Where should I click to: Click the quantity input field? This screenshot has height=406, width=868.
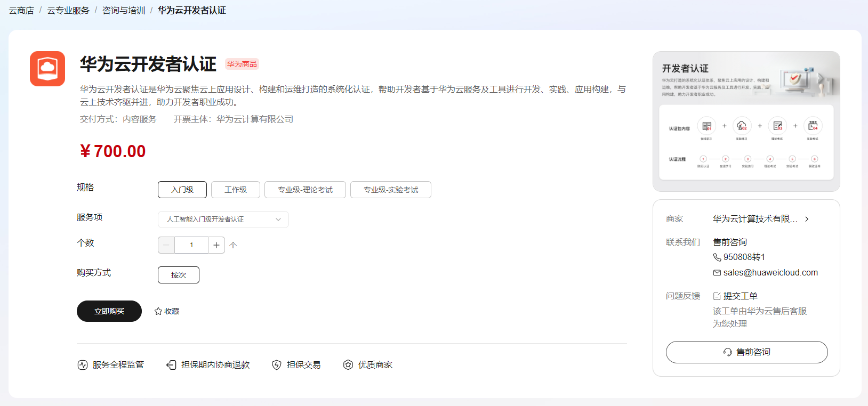[x=191, y=245]
